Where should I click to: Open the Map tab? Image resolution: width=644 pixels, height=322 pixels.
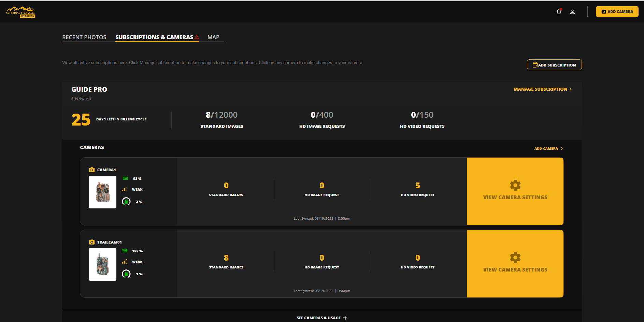(213, 37)
